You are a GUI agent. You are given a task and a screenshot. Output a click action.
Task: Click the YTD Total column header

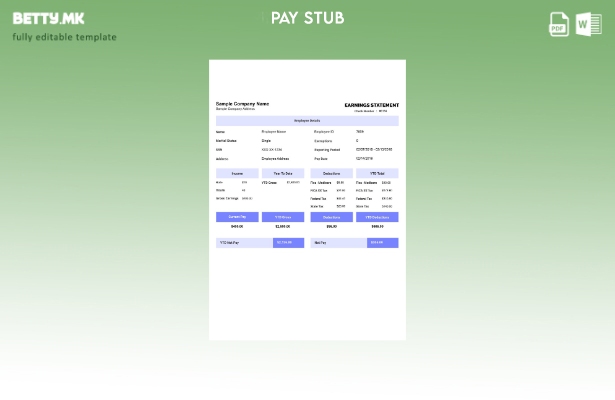(x=377, y=173)
